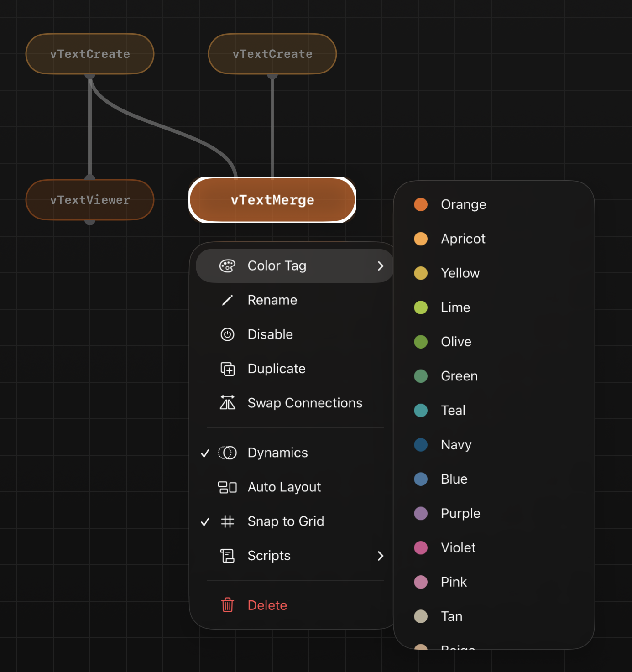
Task: Expand the Scripts submenu arrow
Action: [381, 556]
